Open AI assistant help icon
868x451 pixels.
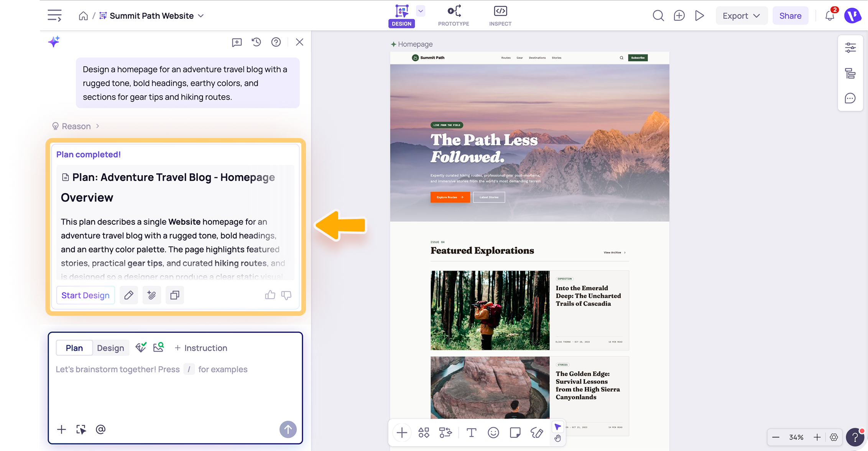[276, 42]
